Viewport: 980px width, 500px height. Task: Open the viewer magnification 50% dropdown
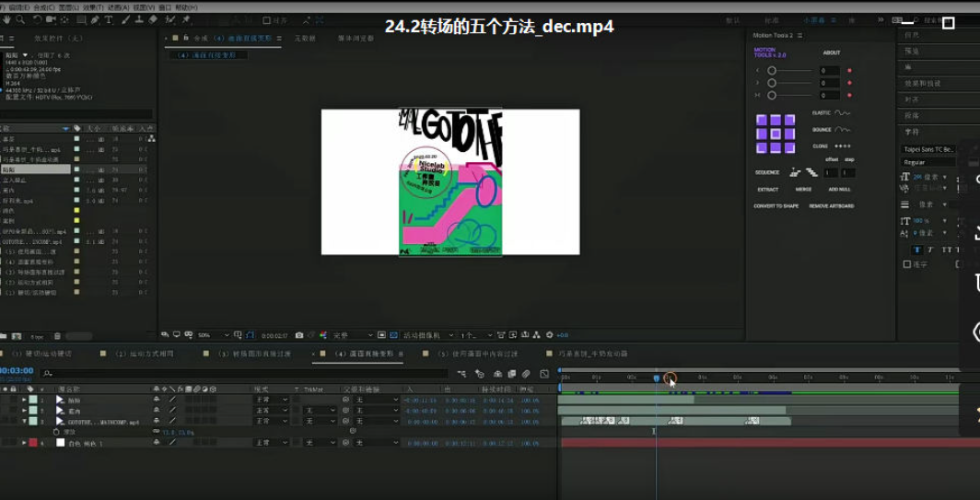[x=213, y=335]
